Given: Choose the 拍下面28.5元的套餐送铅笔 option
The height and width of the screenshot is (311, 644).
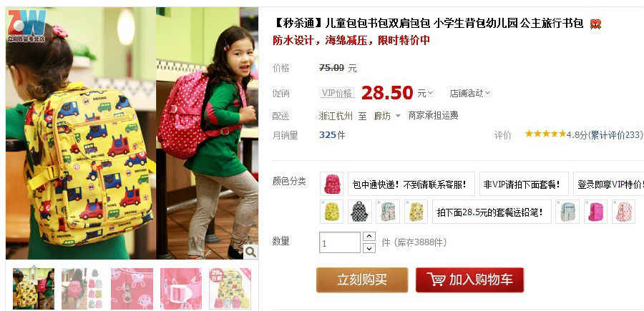Looking at the screenshot, I should pos(492,212).
